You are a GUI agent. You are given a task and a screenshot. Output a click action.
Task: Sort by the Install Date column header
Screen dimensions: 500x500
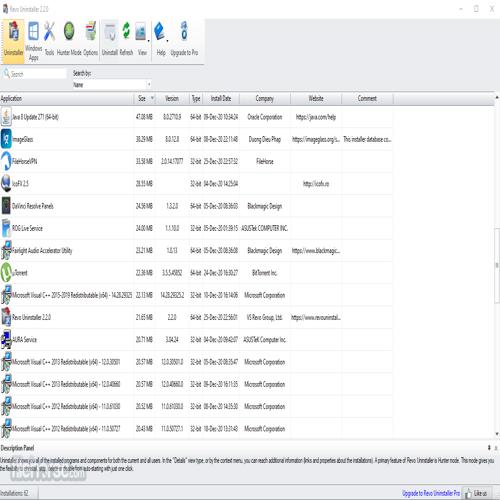[x=221, y=98]
